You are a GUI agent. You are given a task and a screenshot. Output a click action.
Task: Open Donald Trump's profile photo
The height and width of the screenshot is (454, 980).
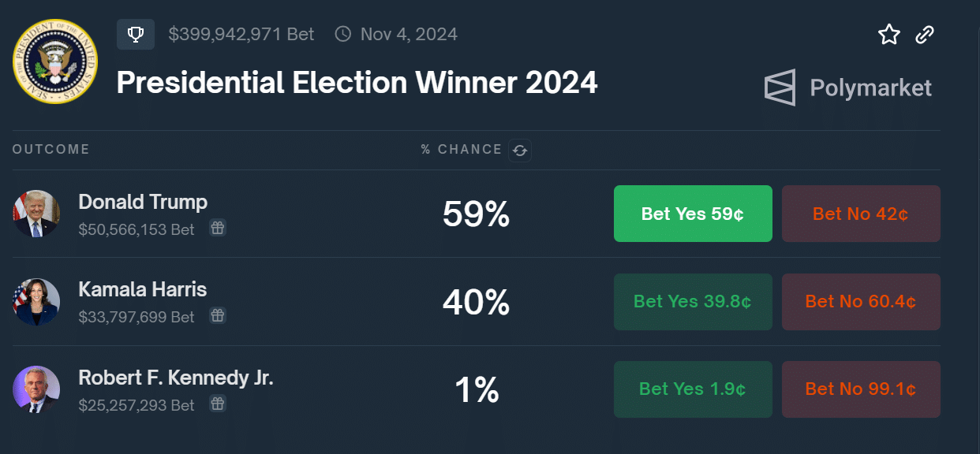click(36, 214)
